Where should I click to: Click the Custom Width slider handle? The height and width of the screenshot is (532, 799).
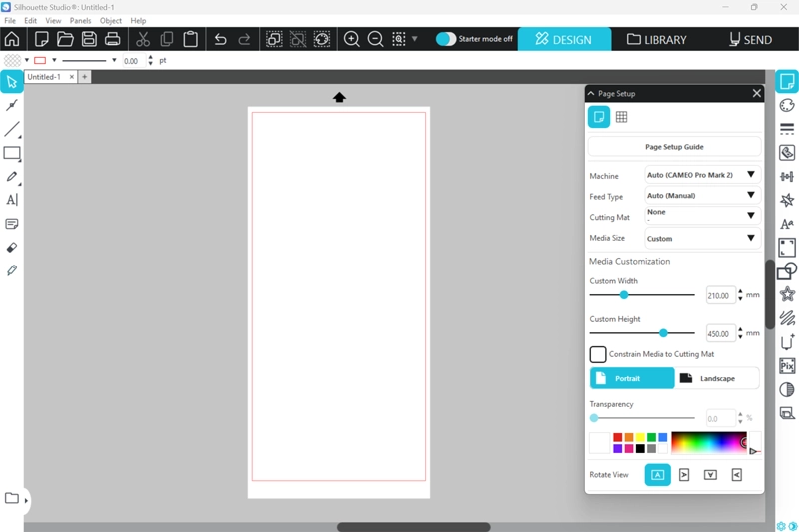(624, 295)
